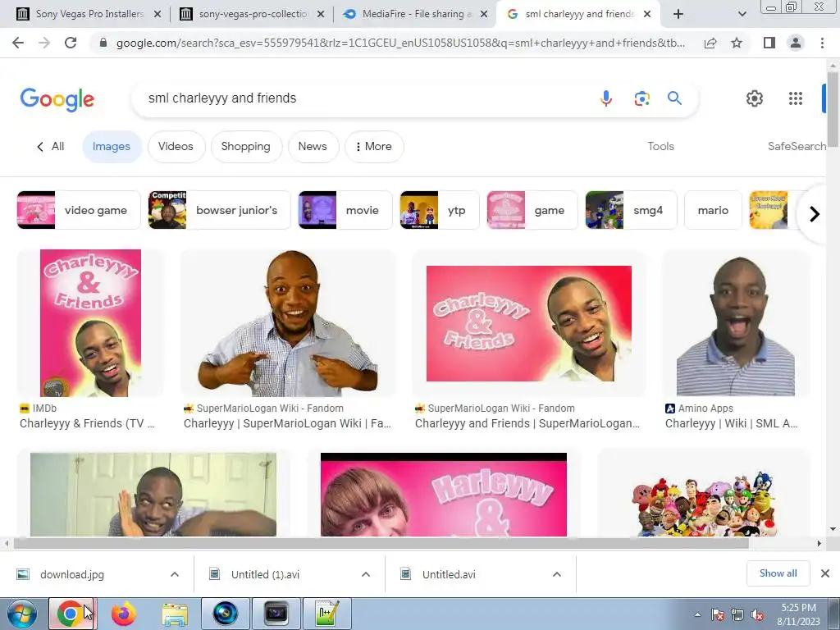Open the Chrome profile avatar
The width and height of the screenshot is (840, 630).
(x=796, y=43)
